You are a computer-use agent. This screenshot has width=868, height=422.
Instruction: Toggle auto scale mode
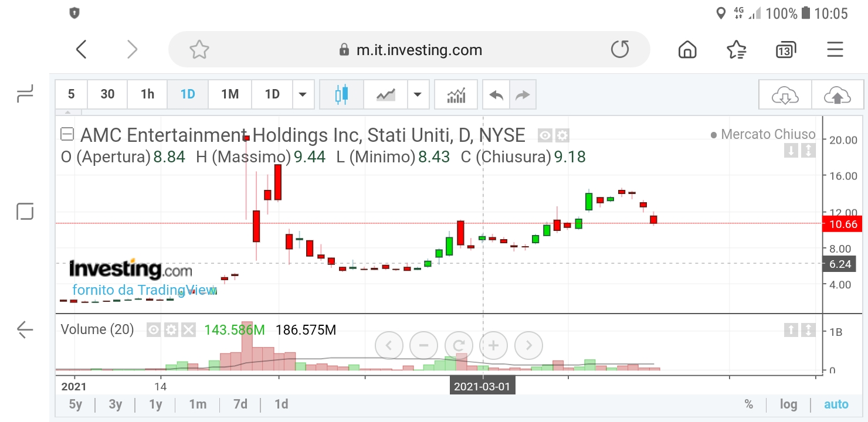coord(836,404)
